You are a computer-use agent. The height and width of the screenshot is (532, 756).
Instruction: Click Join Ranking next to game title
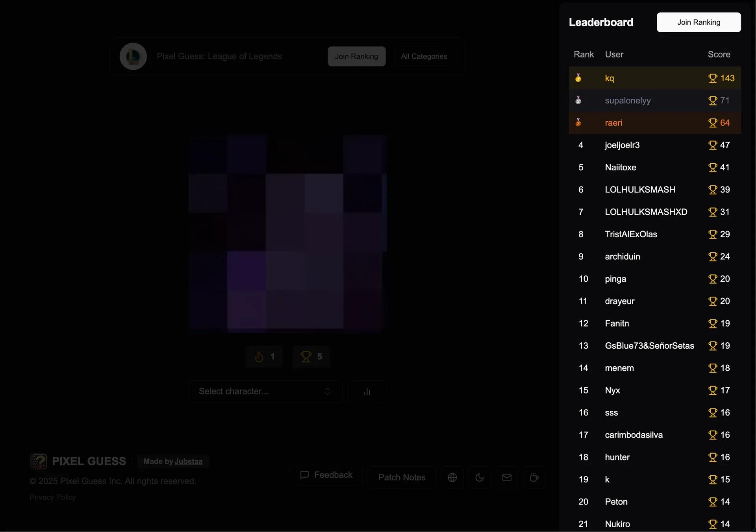[x=356, y=56]
